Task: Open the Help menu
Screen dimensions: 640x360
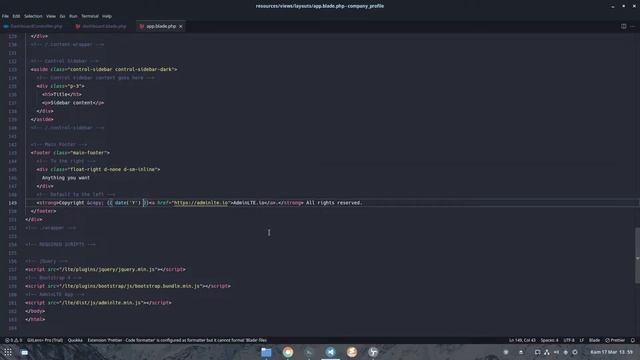Action: (x=107, y=16)
